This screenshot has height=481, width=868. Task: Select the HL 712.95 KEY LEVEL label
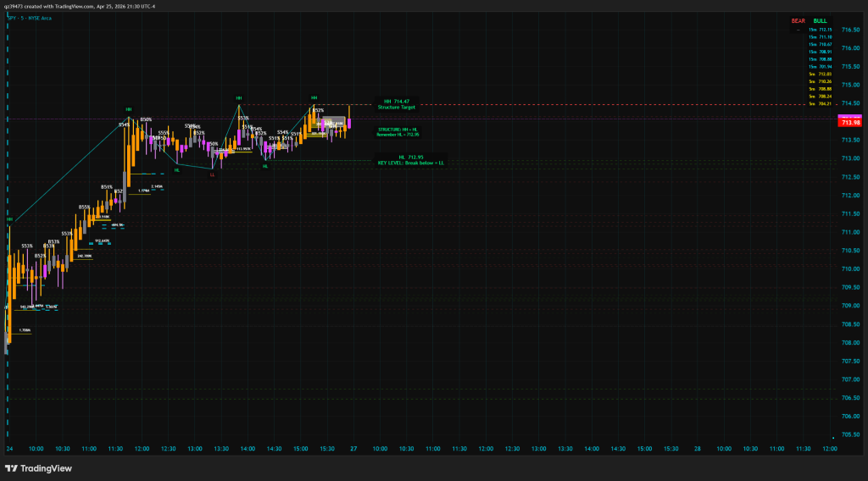coord(409,159)
